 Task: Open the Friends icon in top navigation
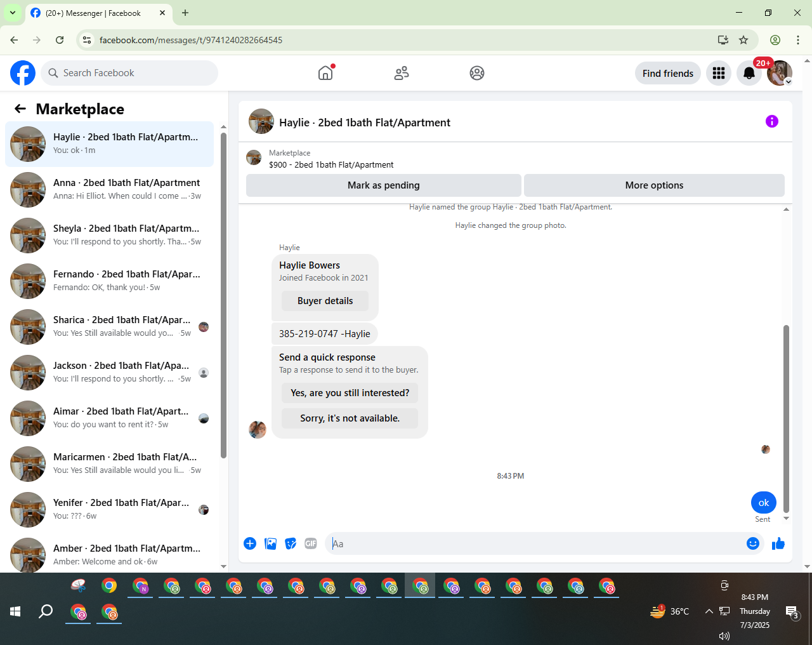402,73
